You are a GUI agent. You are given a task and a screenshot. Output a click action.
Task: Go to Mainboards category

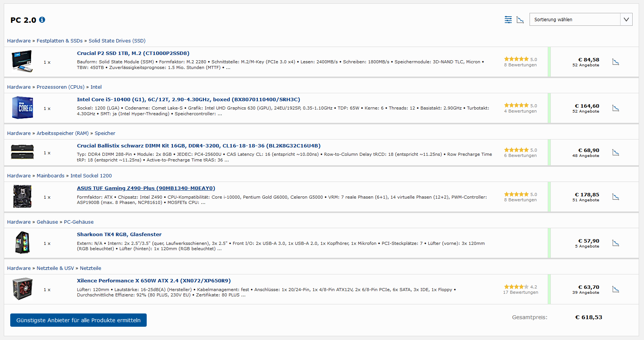pos(50,176)
